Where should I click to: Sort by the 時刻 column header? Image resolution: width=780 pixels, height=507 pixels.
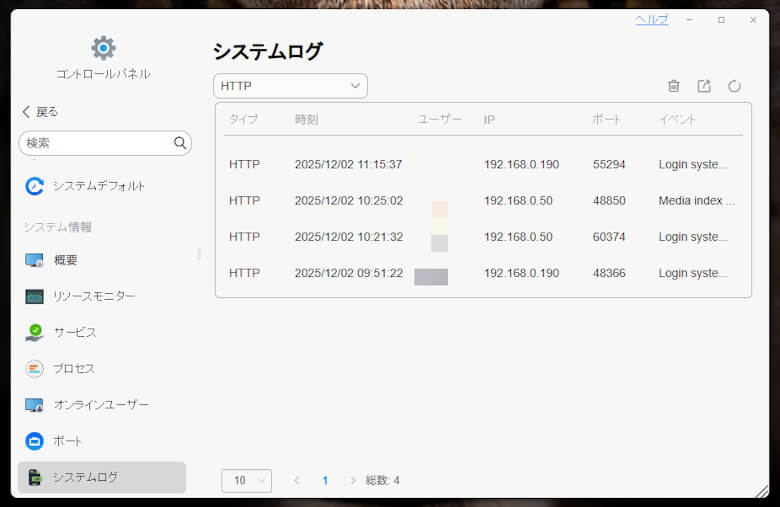306,119
